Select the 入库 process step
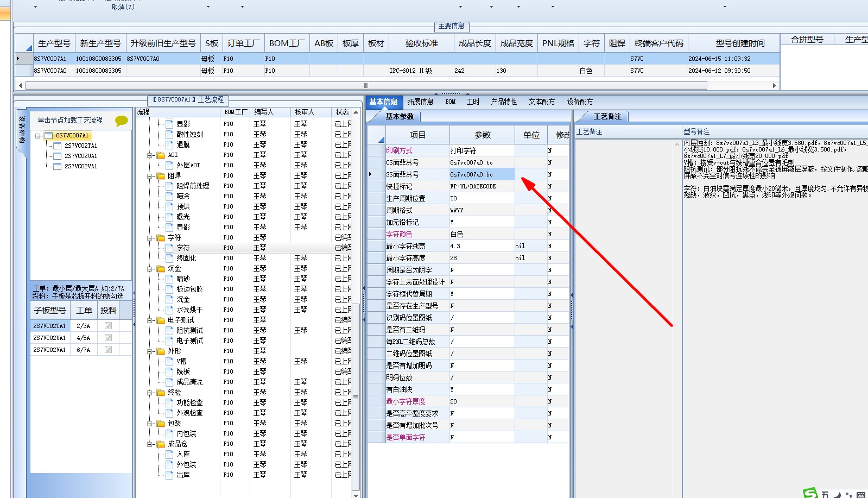 click(183, 455)
